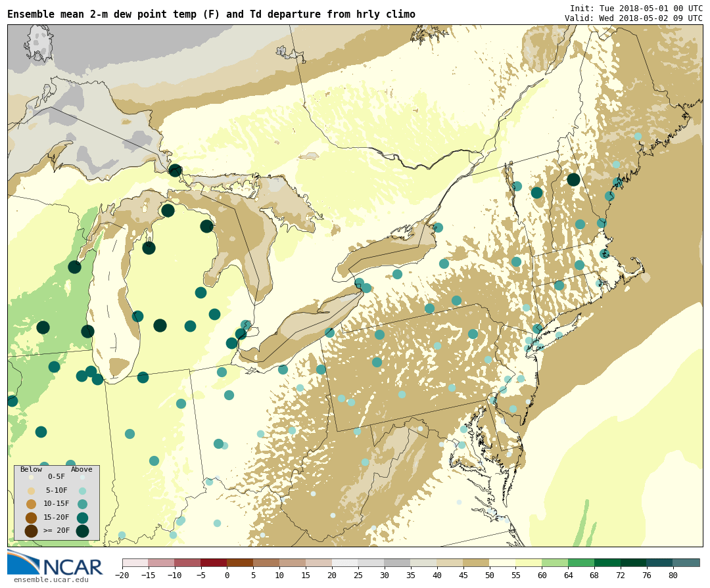This screenshot has height=588, width=710.
Task: Pick the 0 to 5 brown colorbar swatch
Action: pyautogui.click(x=240, y=562)
